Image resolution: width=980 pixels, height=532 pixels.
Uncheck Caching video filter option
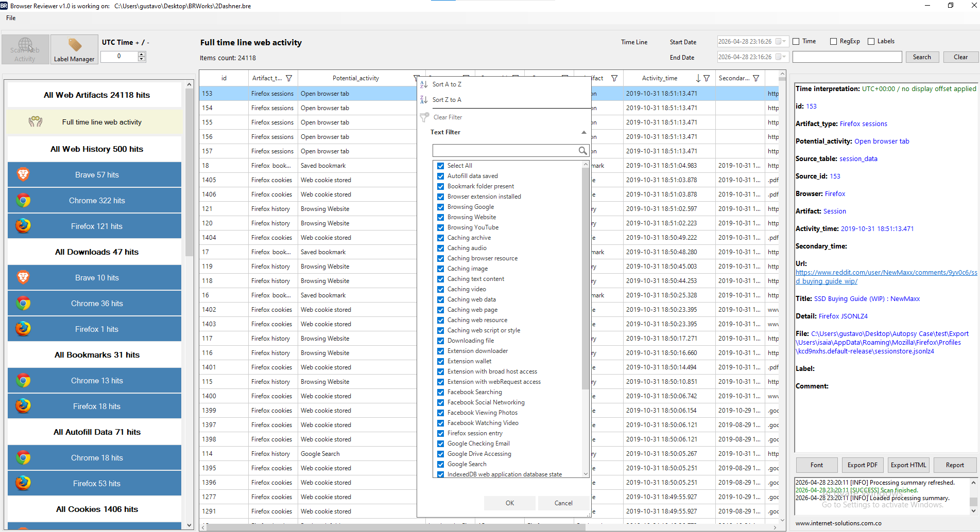pos(441,289)
